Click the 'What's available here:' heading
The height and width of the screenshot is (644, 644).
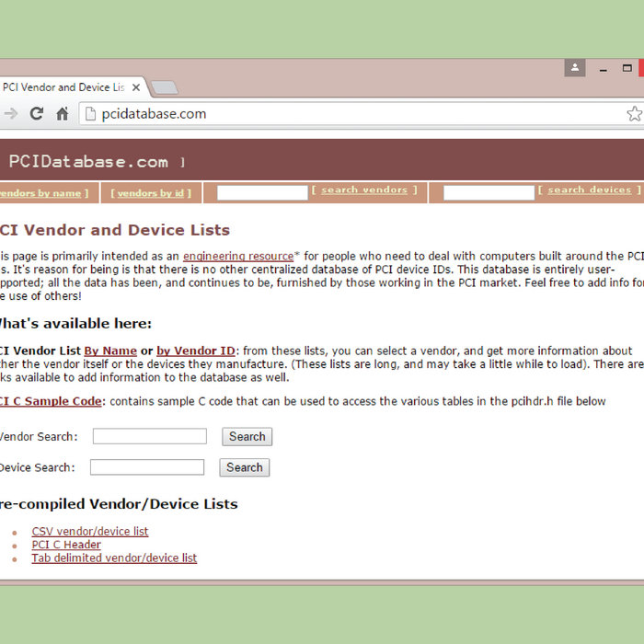coord(75,324)
